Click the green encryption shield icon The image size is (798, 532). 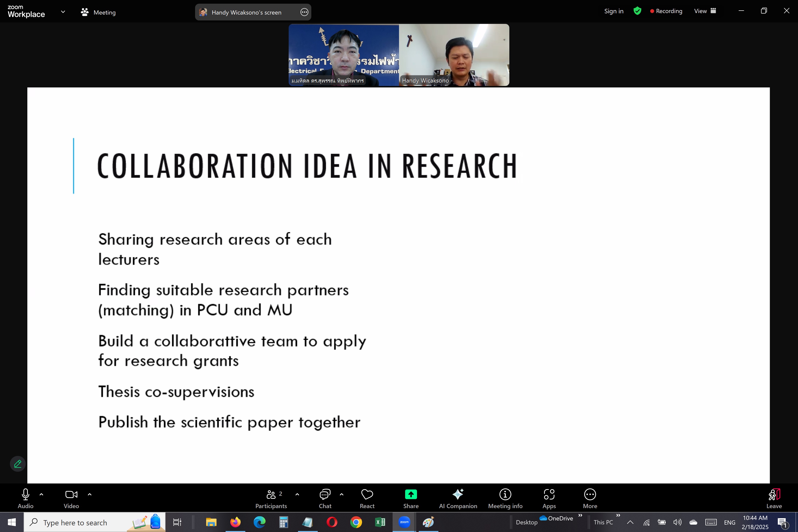637,11
